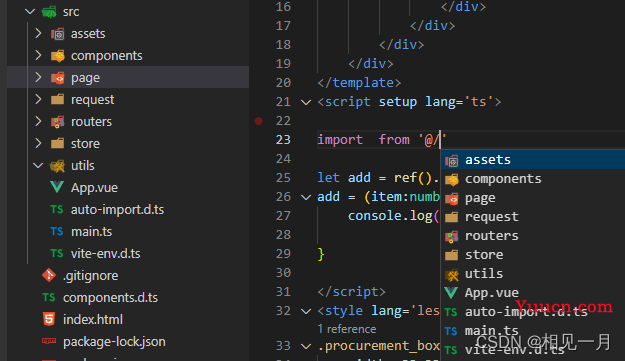Choose App.vue from the autocomplete list
This screenshot has width=625, height=361.
point(533,292)
